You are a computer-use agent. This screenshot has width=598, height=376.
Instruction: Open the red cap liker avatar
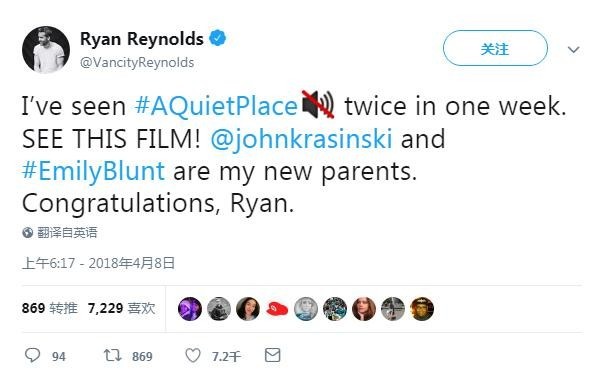277,309
